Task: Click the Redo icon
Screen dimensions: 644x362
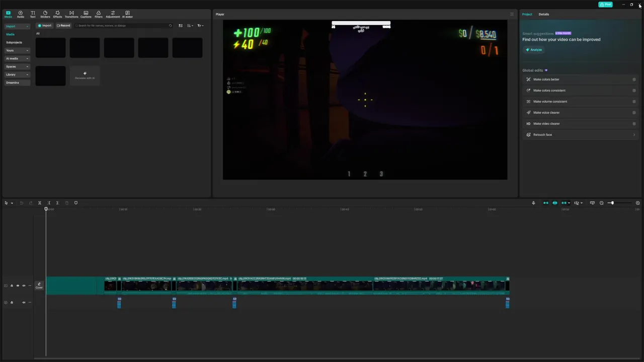Action: coord(31,203)
